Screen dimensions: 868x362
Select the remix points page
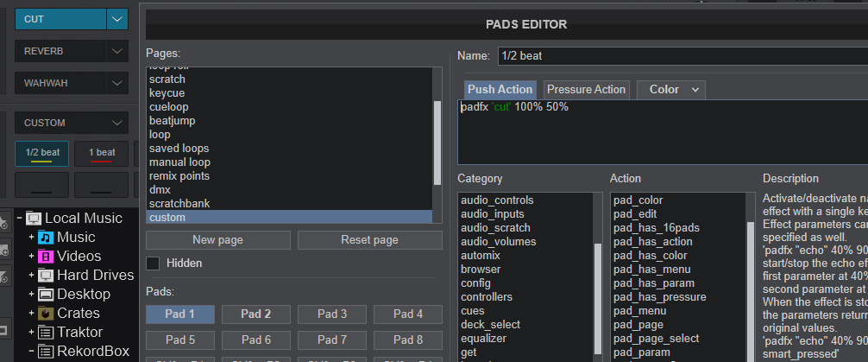[x=290, y=176]
